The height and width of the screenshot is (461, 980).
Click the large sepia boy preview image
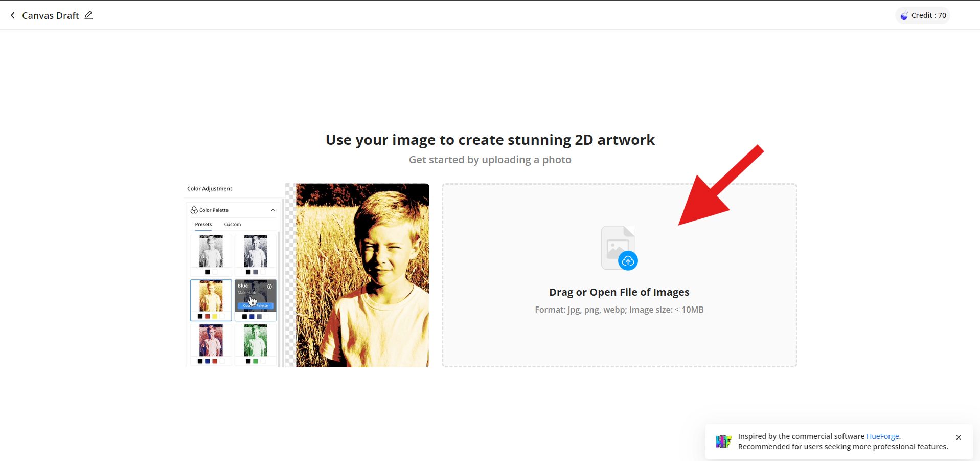click(362, 275)
